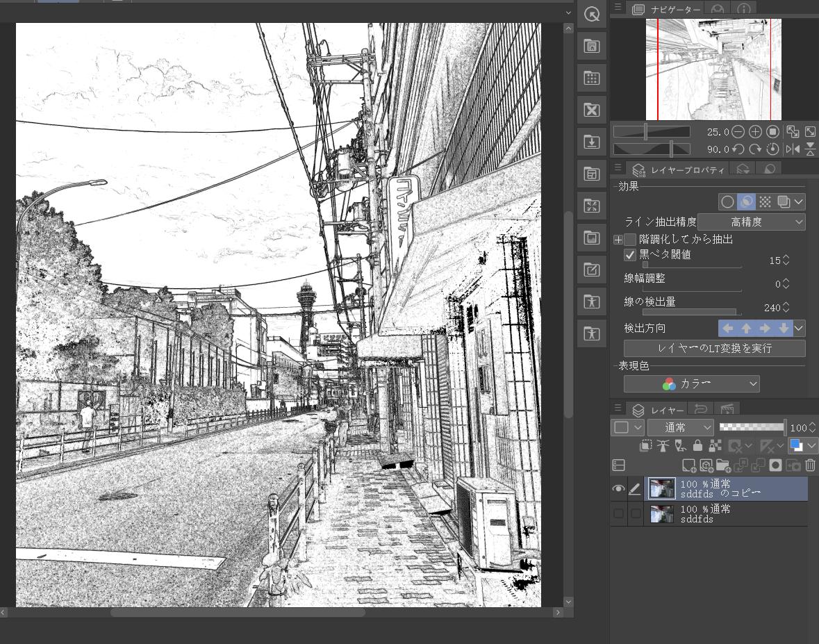819x644 pixels.
Task: Lock the selected layer
Action: tap(697, 445)
